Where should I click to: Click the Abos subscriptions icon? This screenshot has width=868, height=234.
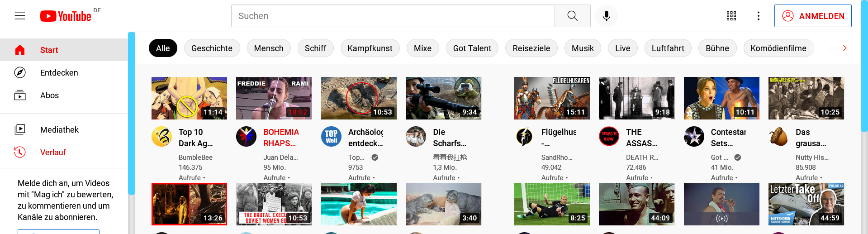click(20, 95)
